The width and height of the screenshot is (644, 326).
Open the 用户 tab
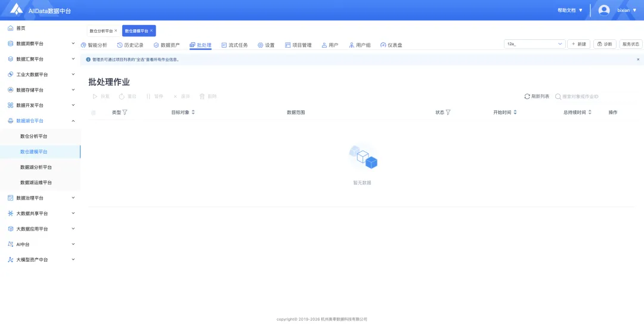coord(330,45)
